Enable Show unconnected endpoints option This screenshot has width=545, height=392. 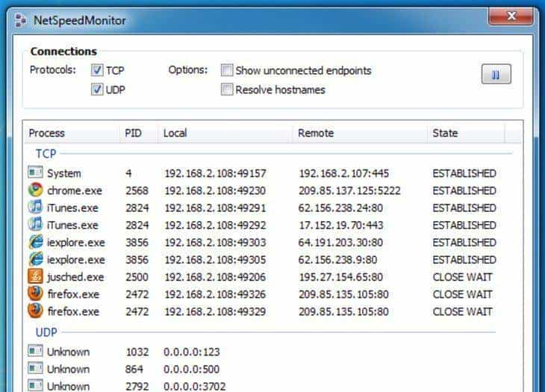227,70
